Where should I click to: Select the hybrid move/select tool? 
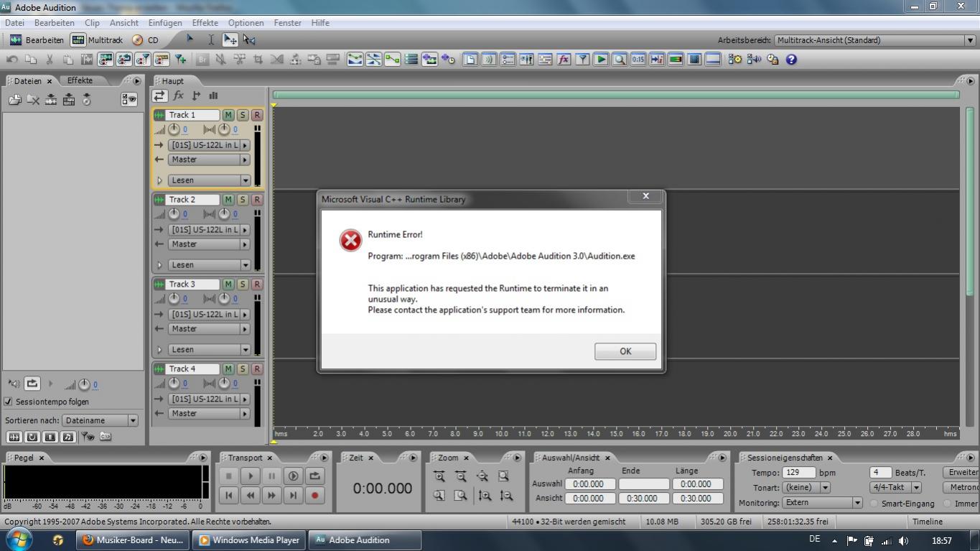pos(230,40)
